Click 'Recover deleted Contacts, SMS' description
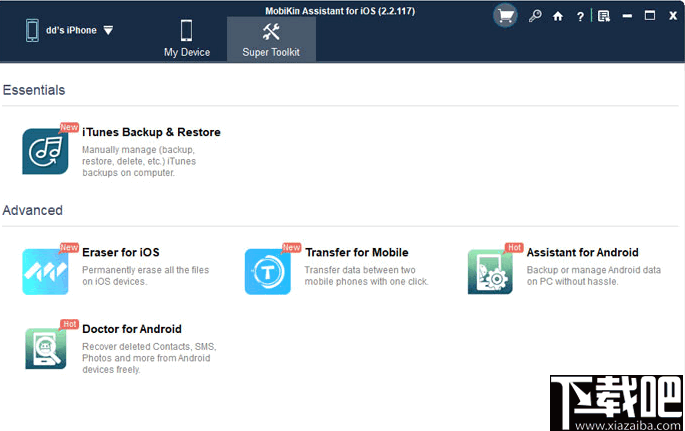This screenshot has width=685, height=431. 149,358
